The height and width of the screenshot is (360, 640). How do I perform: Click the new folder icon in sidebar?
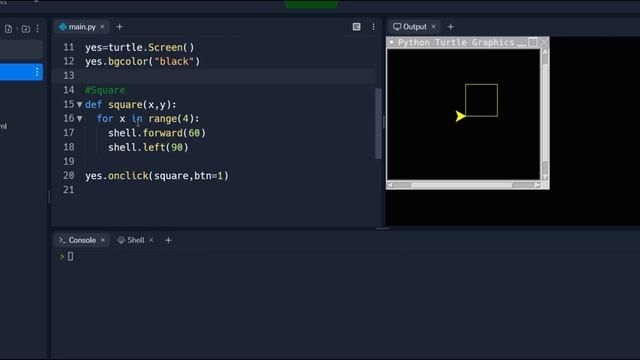tap(26, 29)
